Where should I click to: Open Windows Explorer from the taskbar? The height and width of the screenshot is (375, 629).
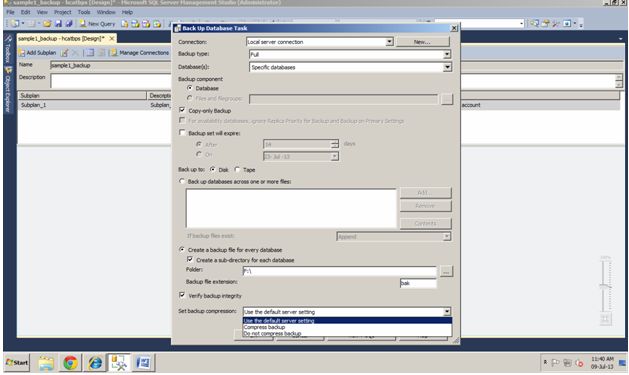coord(46,363)
